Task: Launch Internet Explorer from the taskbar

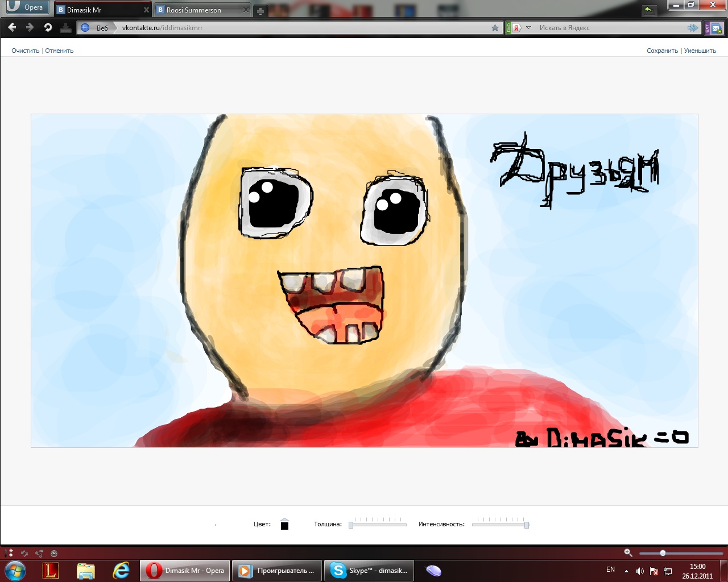Action: click(x=121, y=571)
